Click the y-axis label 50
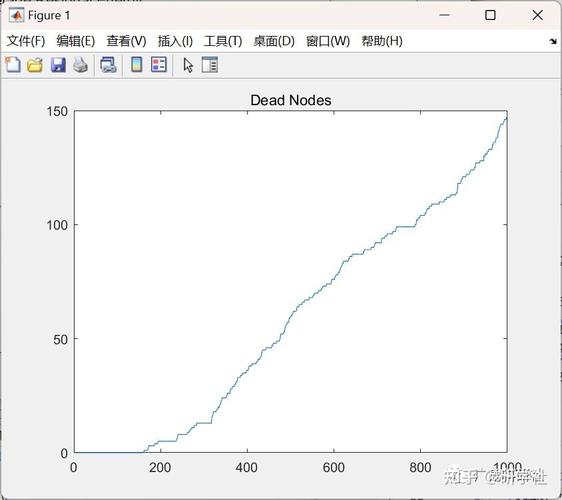Viewport: 562px width, 500px height. tap(61, 339)
